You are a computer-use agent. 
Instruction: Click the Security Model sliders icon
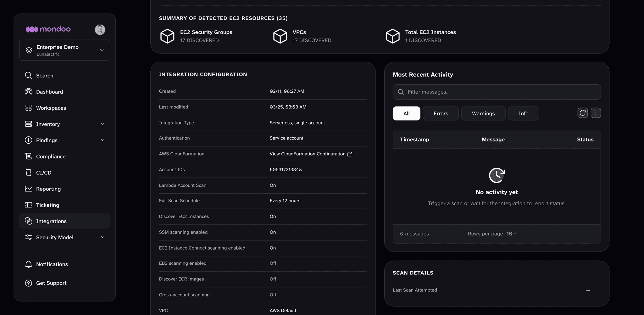28,237
